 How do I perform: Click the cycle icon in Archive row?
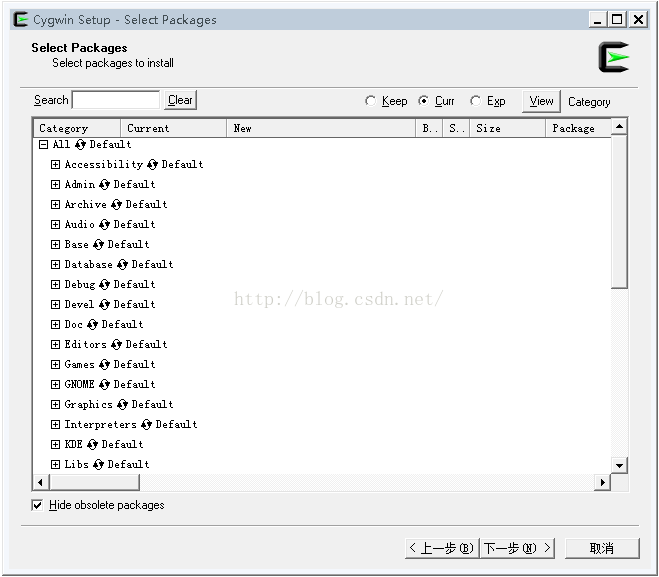pyautogui.click(x=116, y=205)
